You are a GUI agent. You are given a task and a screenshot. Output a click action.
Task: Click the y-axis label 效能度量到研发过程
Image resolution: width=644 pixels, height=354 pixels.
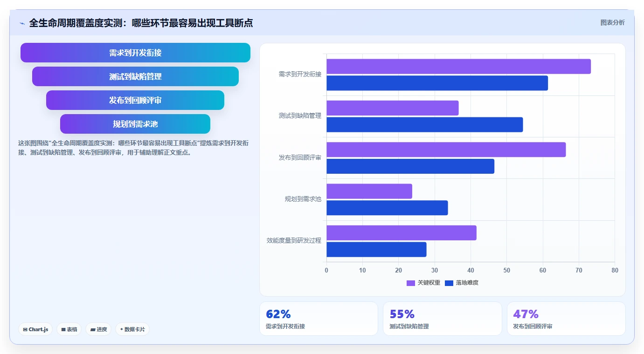[x=294, y=240]
